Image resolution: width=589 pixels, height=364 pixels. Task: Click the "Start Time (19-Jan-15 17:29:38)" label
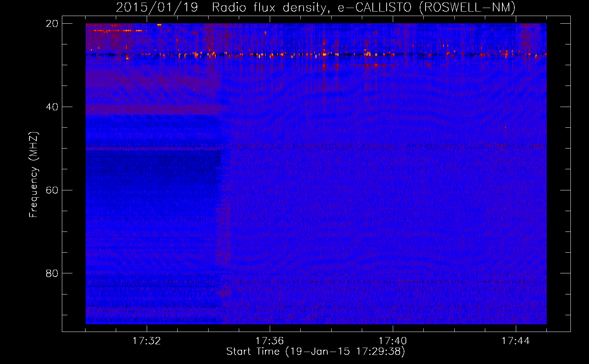316,352
